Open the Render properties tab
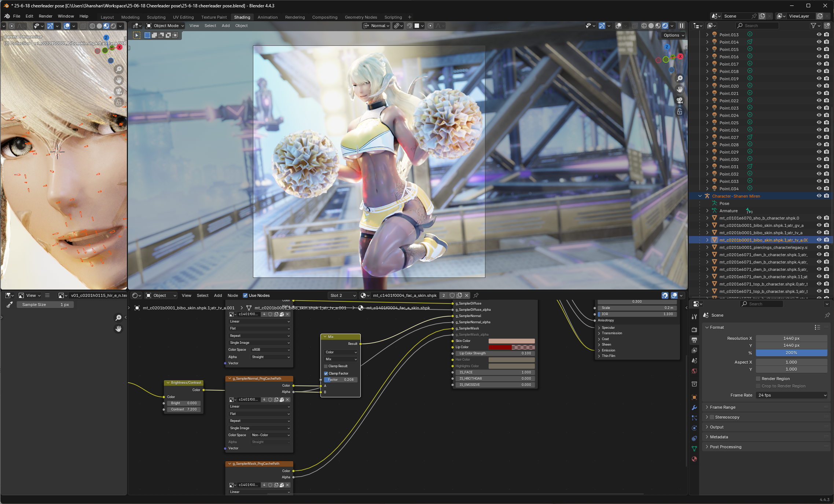The height and width of the screenshot is (504, 834). point(694,330)
